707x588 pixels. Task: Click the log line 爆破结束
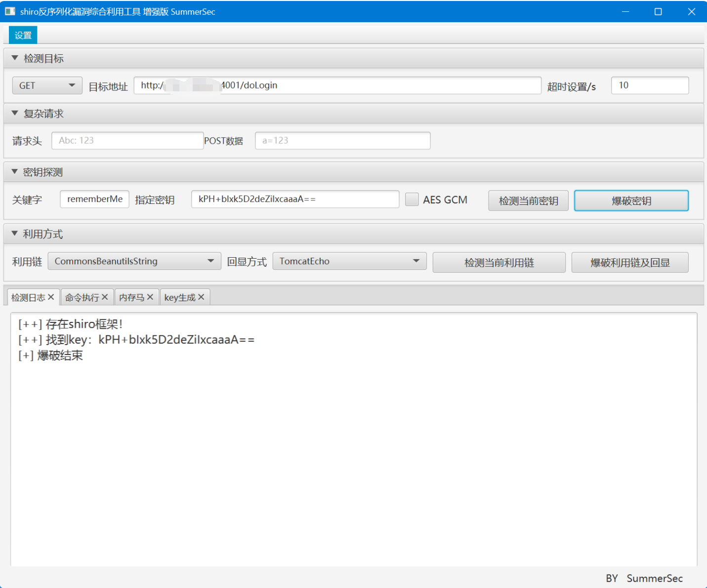point(50,355)
